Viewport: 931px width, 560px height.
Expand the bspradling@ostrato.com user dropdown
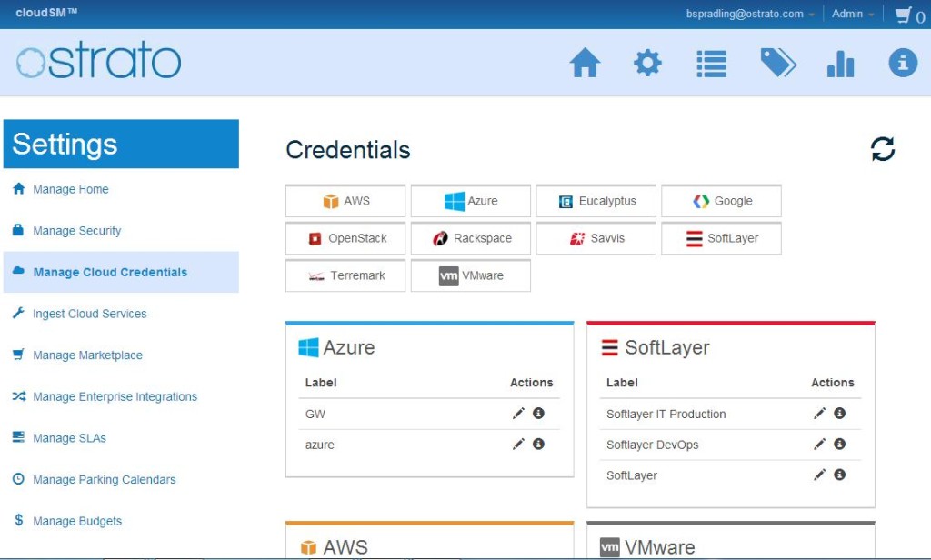[x=750, y=14]
